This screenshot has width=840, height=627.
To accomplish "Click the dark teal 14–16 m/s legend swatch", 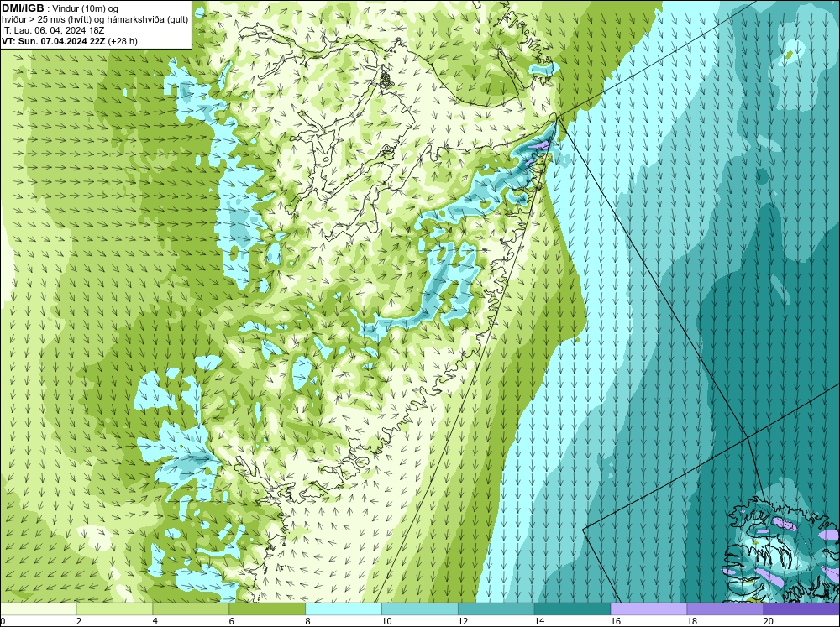I will (x=573, y=609).
